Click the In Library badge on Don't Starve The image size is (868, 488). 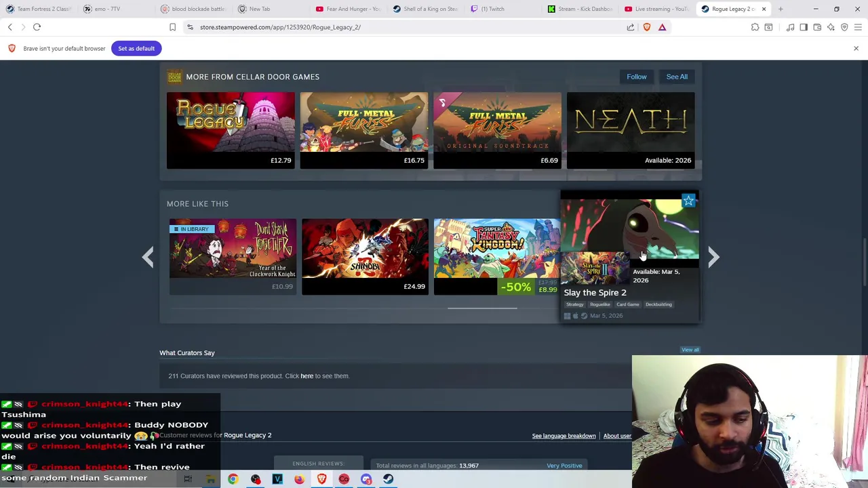[x=192, y=229]
